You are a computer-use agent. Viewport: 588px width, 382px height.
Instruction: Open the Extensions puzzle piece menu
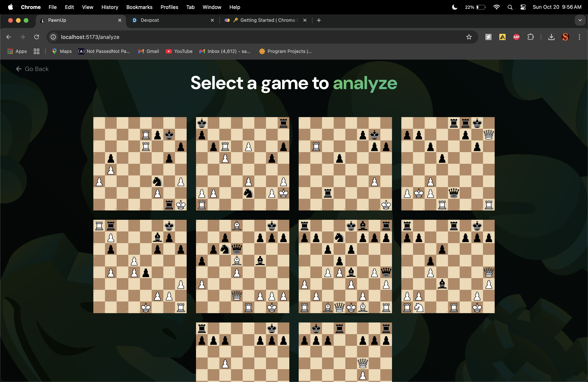(x=530, y=37)
